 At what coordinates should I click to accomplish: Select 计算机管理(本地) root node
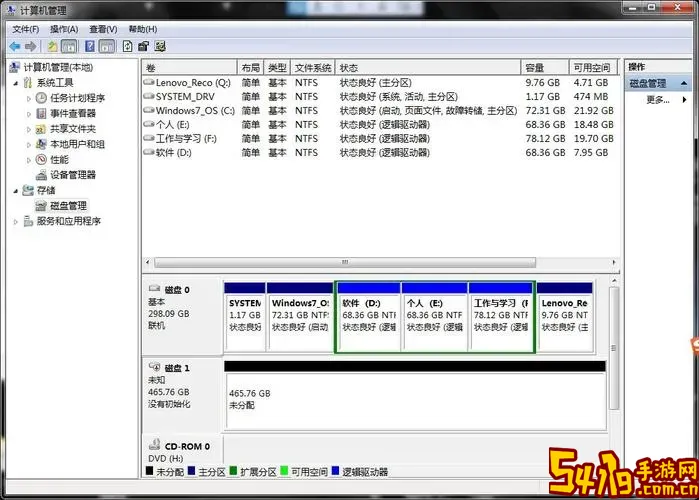(58, 67)
